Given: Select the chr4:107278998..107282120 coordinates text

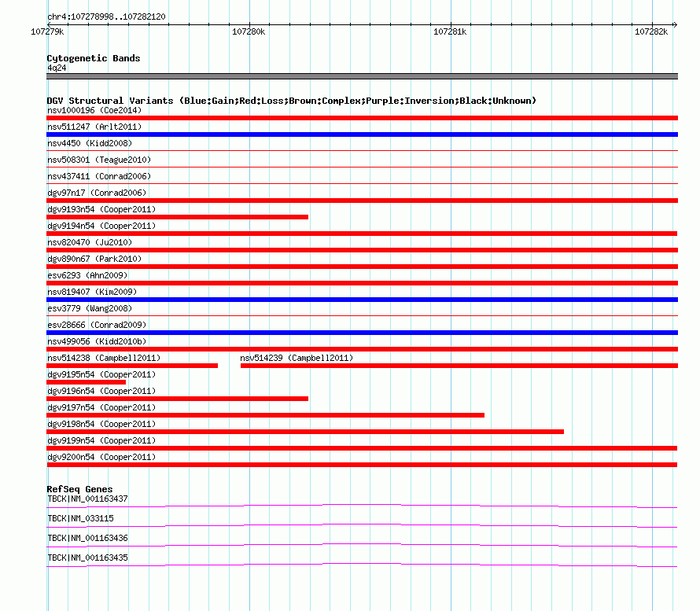Looking at the screenshot, I should click(106, 17).
